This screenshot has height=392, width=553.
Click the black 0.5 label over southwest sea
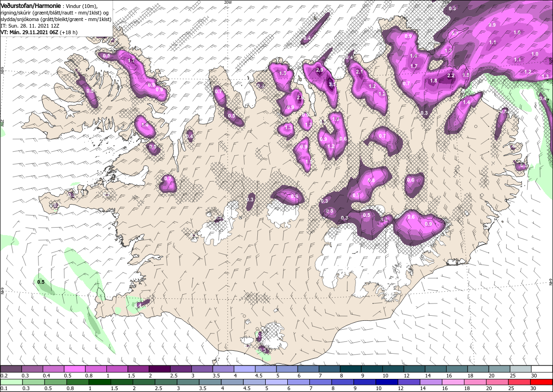tap(41, 282)
